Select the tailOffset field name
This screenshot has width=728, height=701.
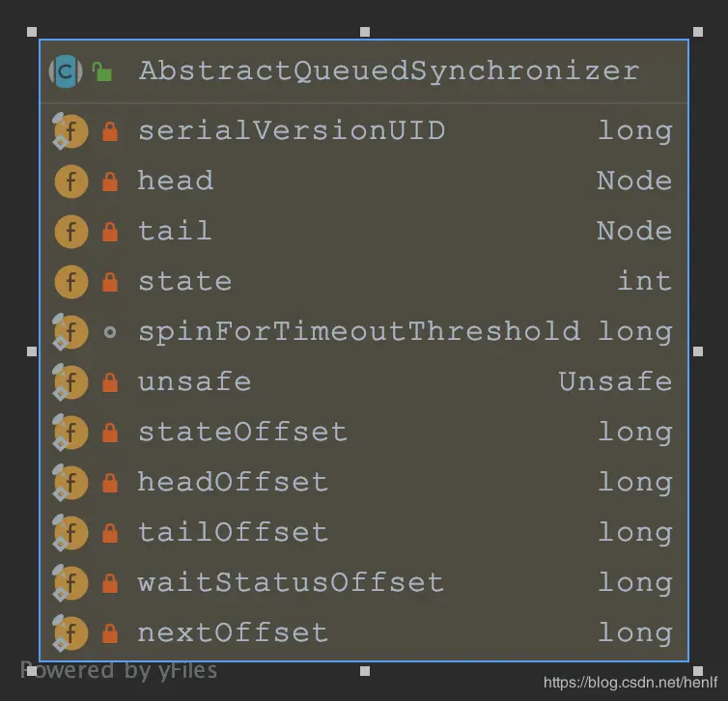pyautogui.click(x=232, y=532)
